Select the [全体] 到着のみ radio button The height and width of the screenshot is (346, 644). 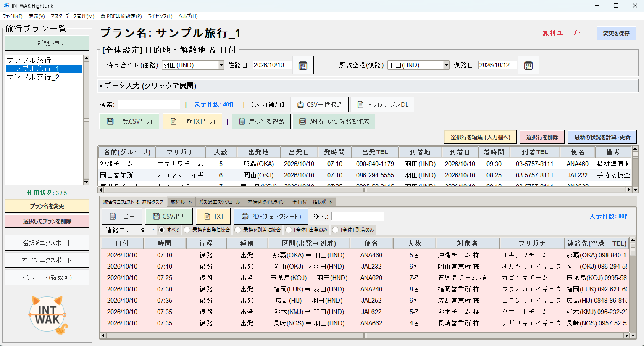pyautogui.click(x=335, y=230)
